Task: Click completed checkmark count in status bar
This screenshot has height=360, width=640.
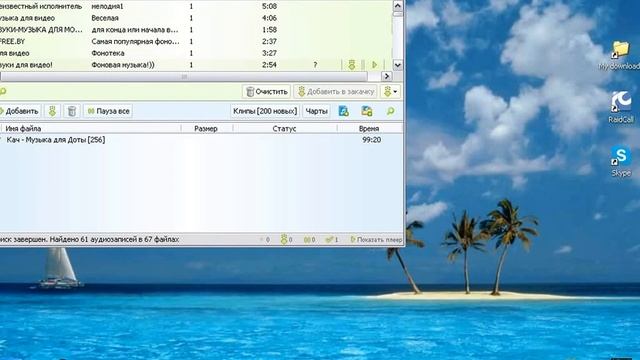Action: pos(332,240)
